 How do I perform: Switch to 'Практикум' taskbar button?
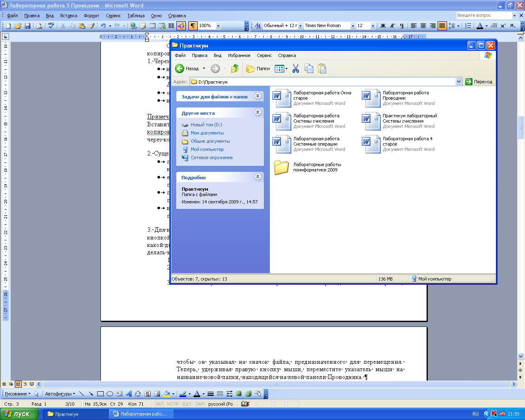pyautogui.click(x=76, y=414)
